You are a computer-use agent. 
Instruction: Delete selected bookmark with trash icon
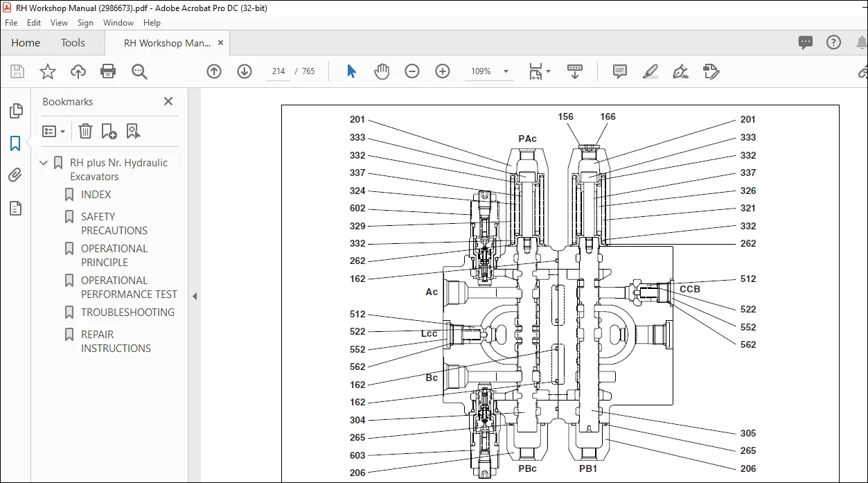(x=85, y=131)
